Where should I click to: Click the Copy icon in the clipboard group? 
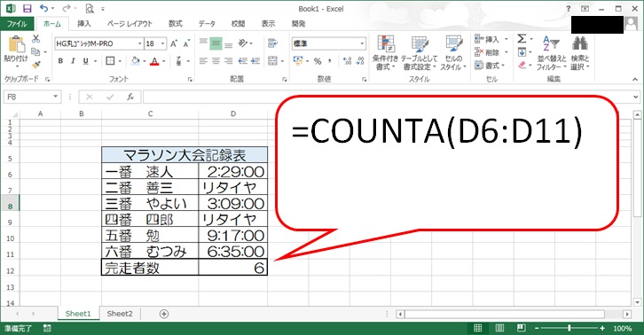35,51
